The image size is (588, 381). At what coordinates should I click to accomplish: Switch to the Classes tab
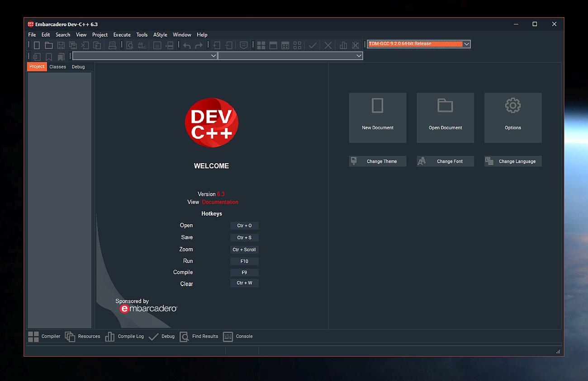(x=57, y=67)
